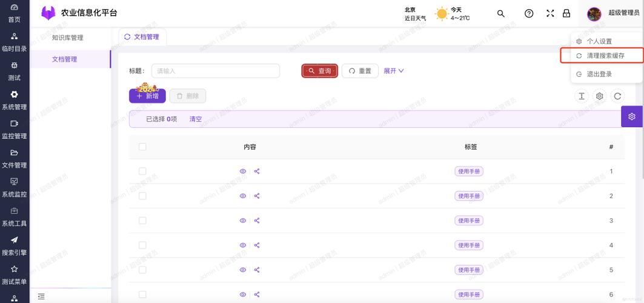
Task: Tick the select-all checkbox in table header
Action: point(142,147)
